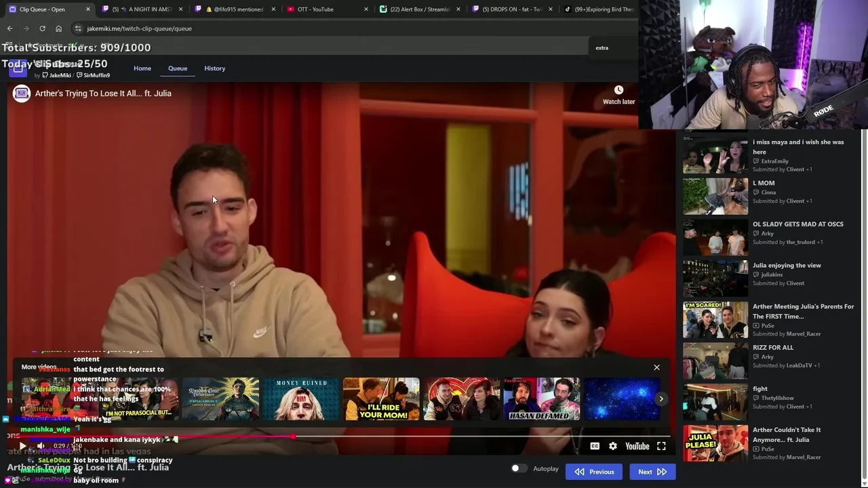This screenshot has width=868, height=488.
Task: Close the OTT - YouTube tab
Action: coord(366,9)
